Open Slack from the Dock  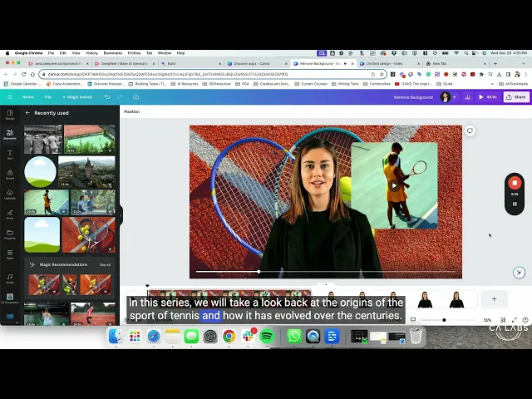tap(248, 336)
